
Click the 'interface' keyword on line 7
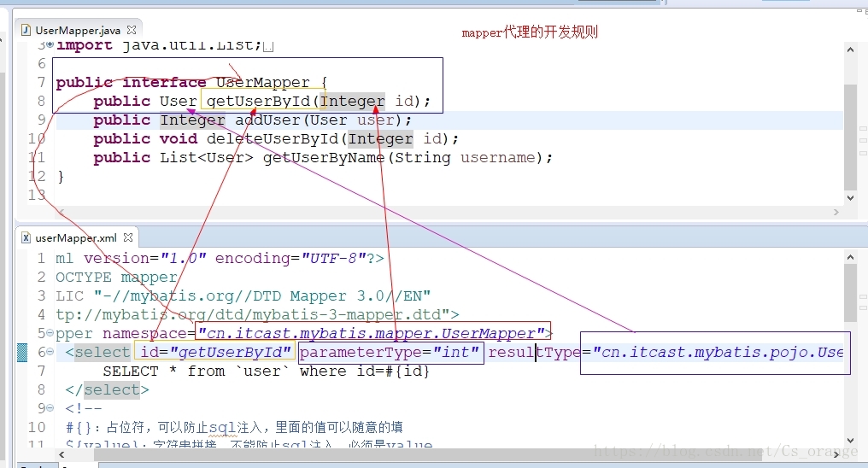click(x=164, y=83)
